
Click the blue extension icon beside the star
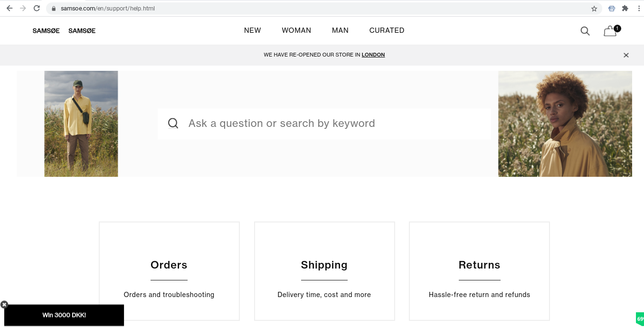611,8
